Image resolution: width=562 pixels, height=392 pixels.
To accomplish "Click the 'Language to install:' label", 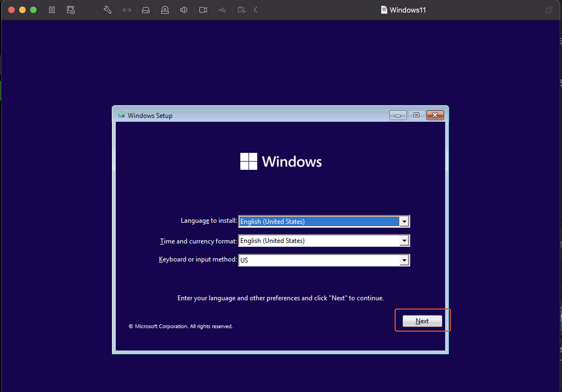I will (x=209, y=221).
